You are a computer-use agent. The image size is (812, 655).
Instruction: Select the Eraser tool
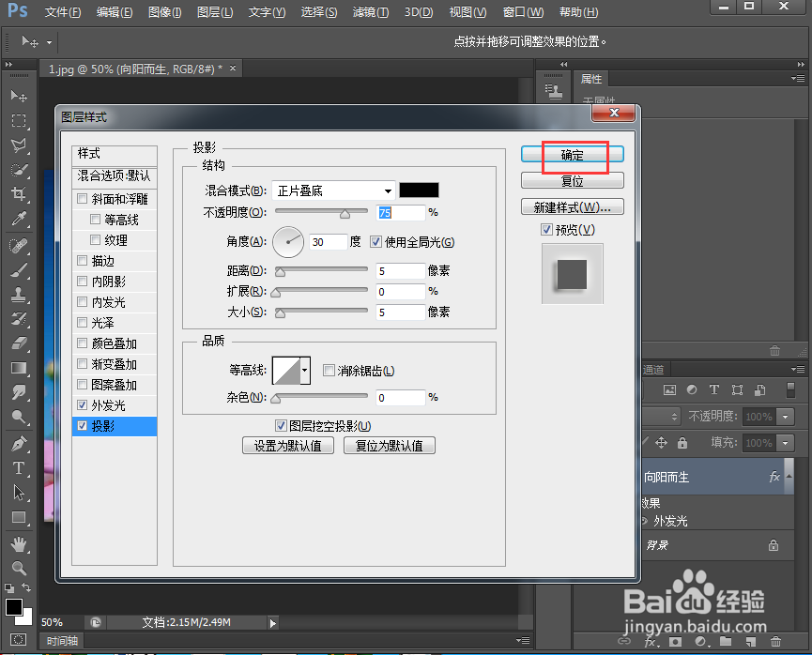pos(19,343)
